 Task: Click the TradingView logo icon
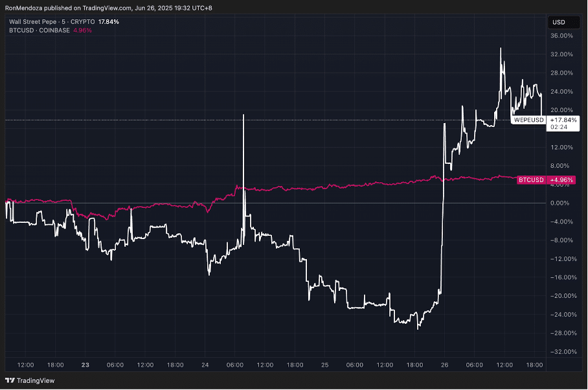coord(10,381)
